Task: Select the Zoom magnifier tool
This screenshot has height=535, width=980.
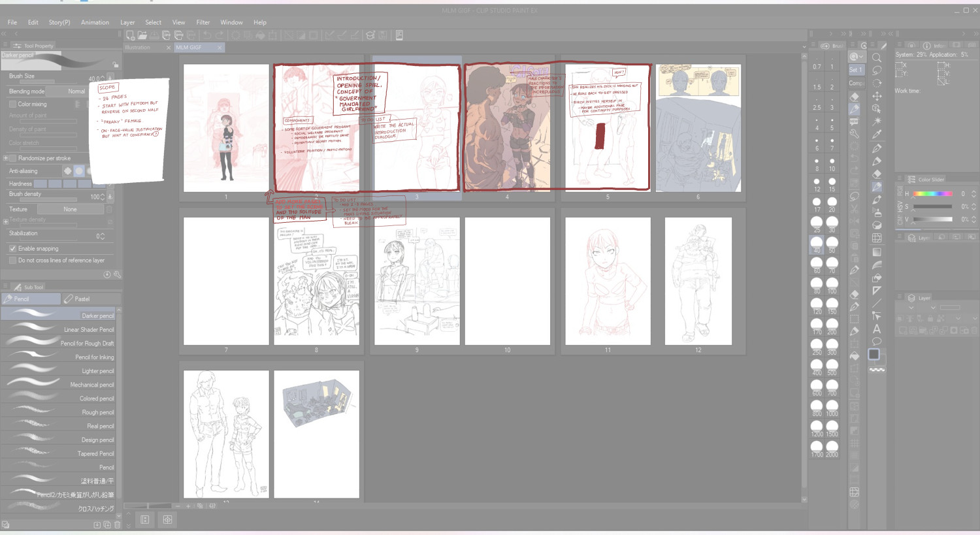Action: pos(877,57)
